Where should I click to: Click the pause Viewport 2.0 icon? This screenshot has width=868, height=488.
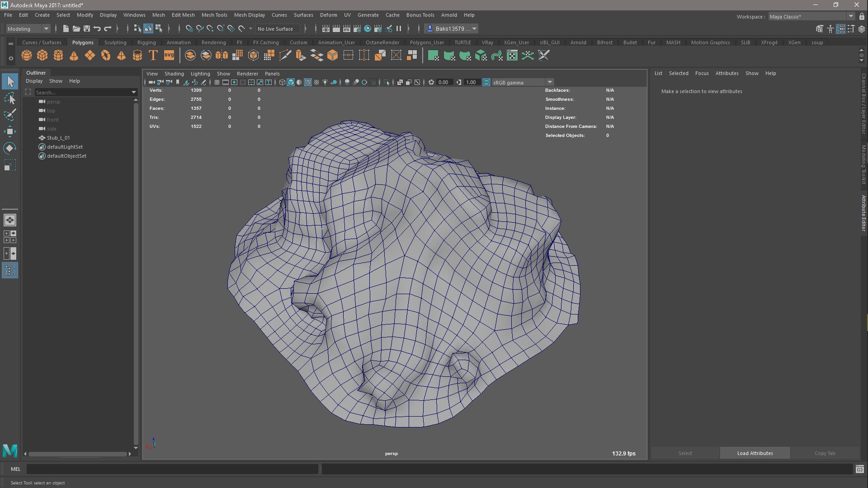click(399, 28)
